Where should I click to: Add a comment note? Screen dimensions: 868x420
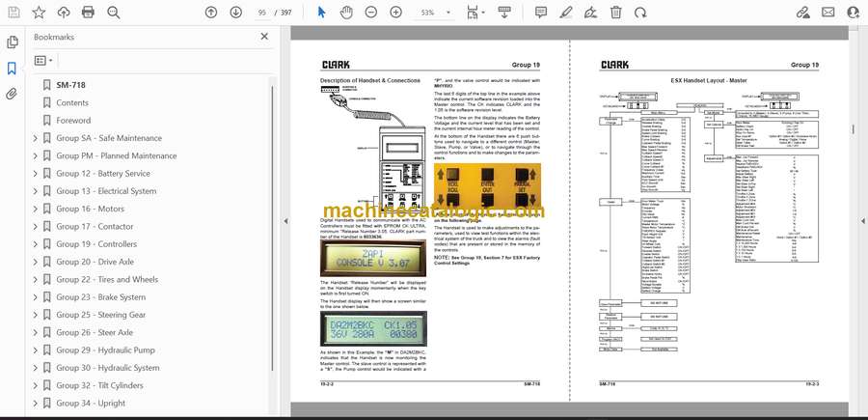tap(541, 13)
